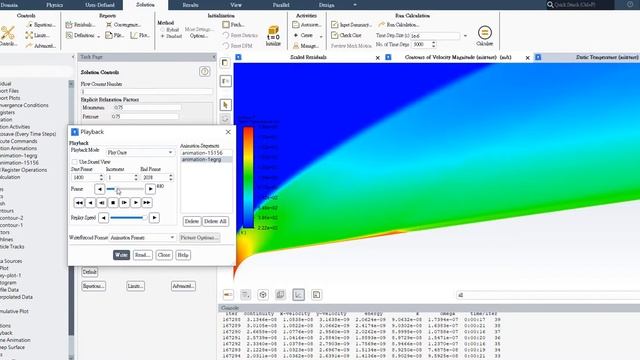The height and width of the screenshot is (360, 640).
Task: Click the play forward playback button
Action: tap(136, 202)
